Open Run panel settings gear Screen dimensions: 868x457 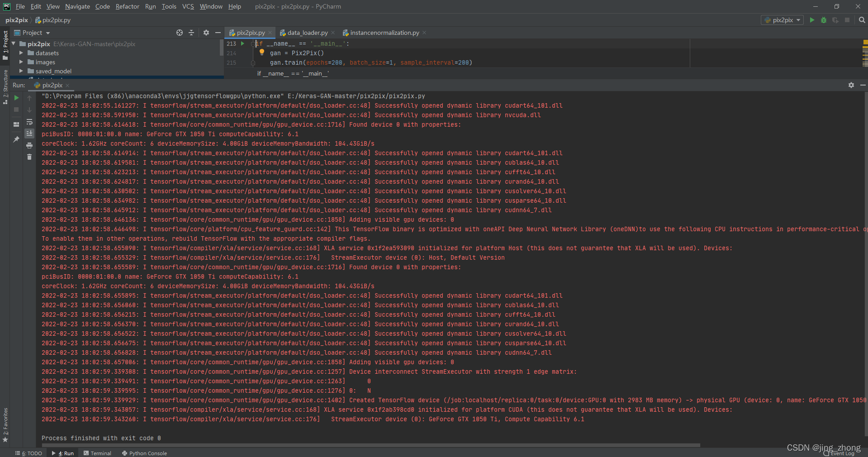pyautogui.click(x=851, y=85)
